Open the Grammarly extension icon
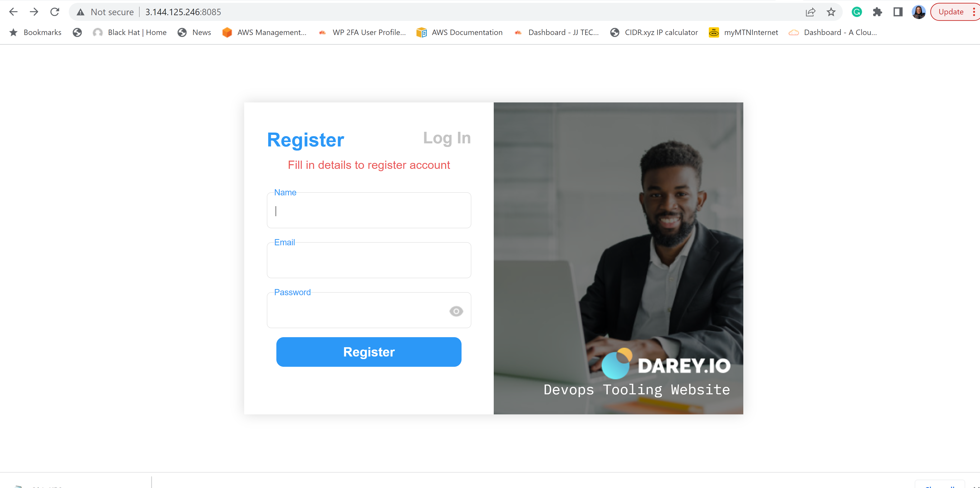Screen dimensions: 980x488 (x=856, y=12)
